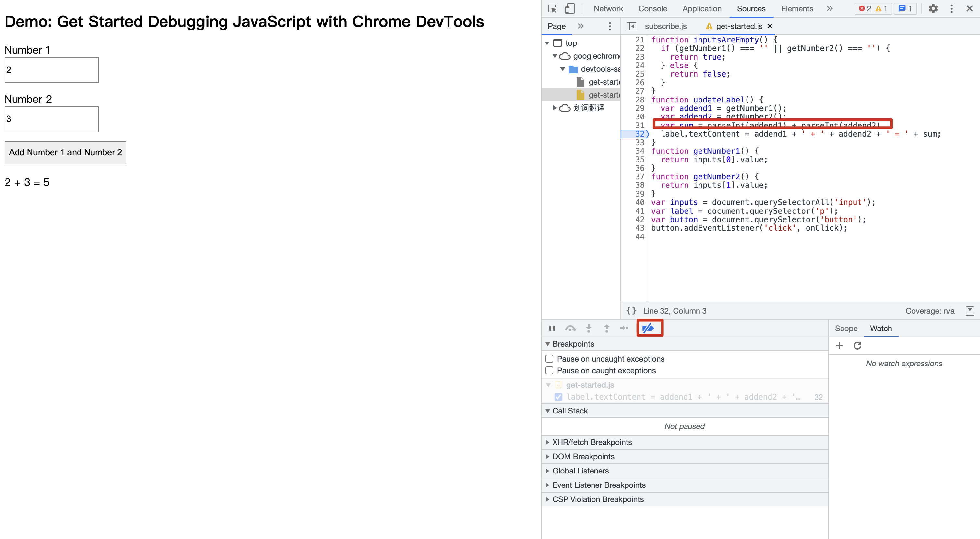The height and width of the screenshot is (539, 980).
Task: Uncheck the line 32 breakpoint checkbox
Action: click(558, 397)
